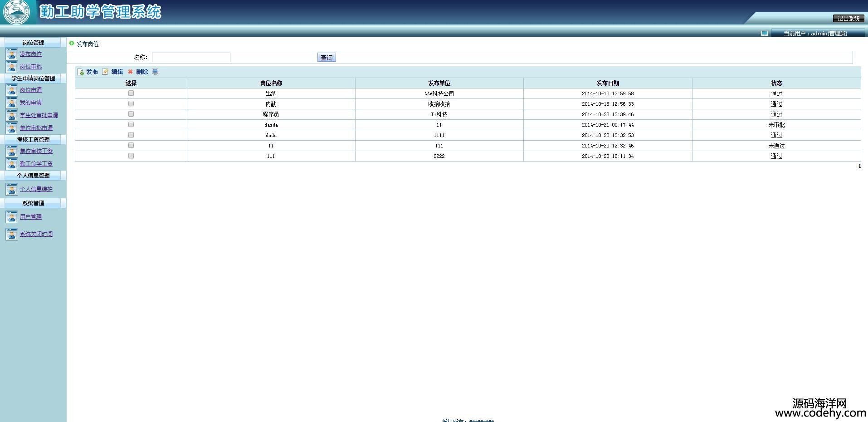
Task: Click the monitor icon near 当前用户
Action: [765, 33]
